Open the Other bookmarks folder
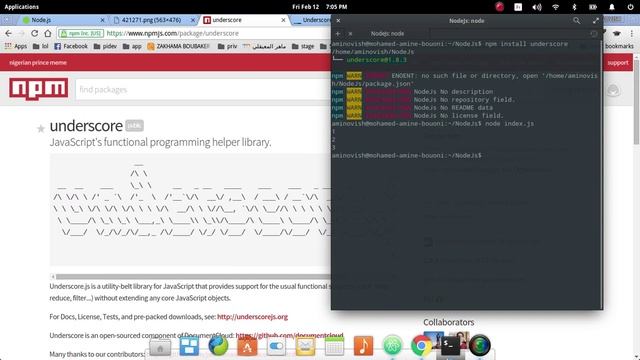The width and height of the screenshot is (640, 360). coord(619,47)
